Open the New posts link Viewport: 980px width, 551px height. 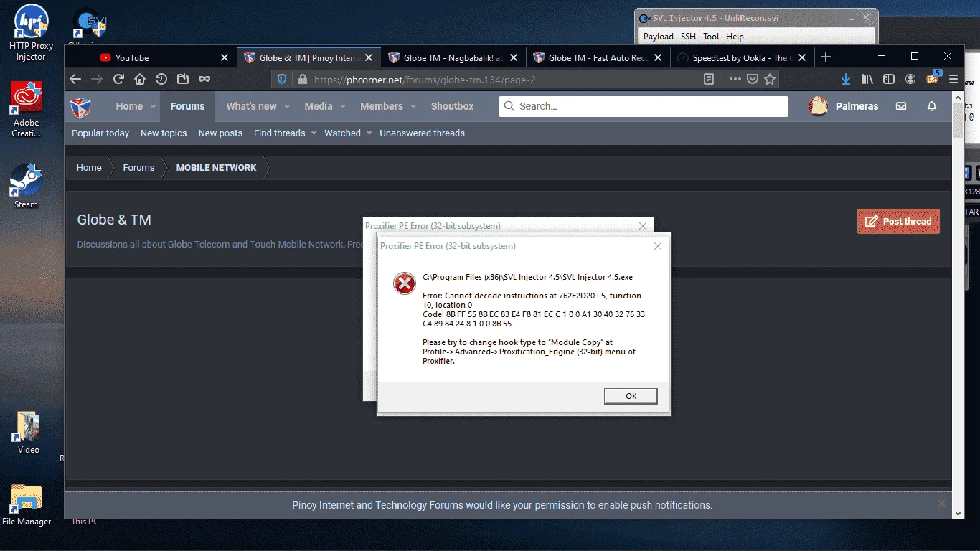[x=220, y=133]
